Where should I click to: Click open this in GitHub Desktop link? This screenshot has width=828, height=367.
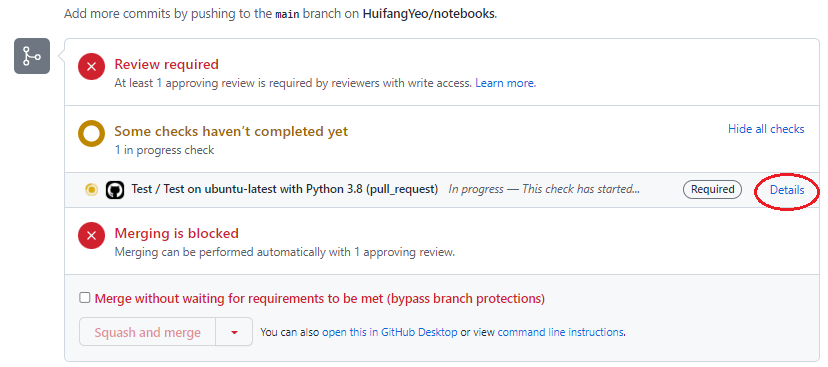(390, 332)
